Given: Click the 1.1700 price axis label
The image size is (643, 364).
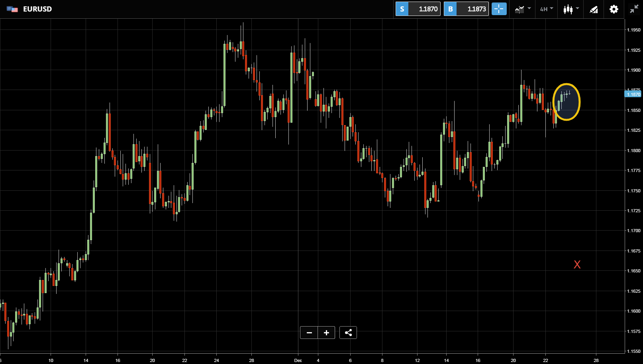Looking at the screenshot, I should click(x=634, y=231).
